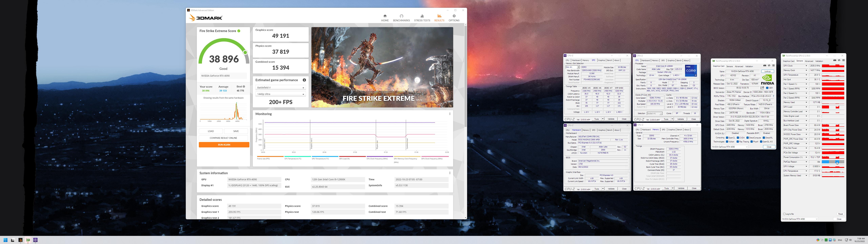Click Bus Interface question mark in GPU-Z
The width and height of the screenshot is (868, 244).
773,96
